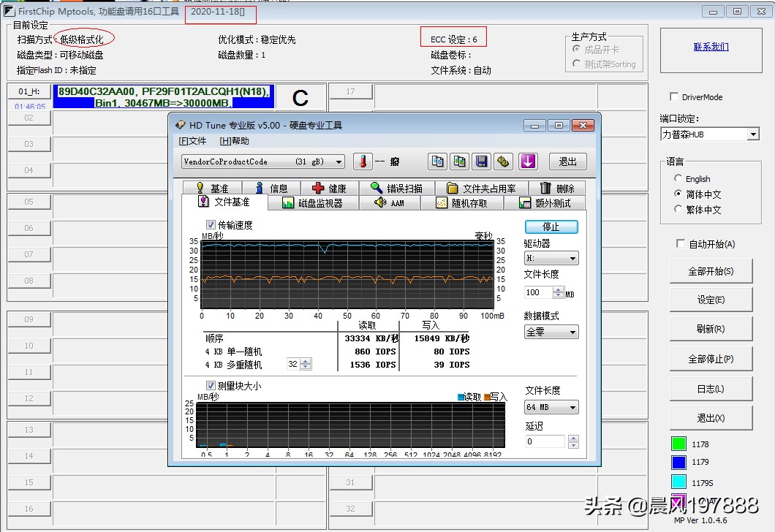Image resolution: width=775 pixels, height=532 pixels.
Task: Open the VendorCoProductCode drive dropdown
Action: coord(263,161)
